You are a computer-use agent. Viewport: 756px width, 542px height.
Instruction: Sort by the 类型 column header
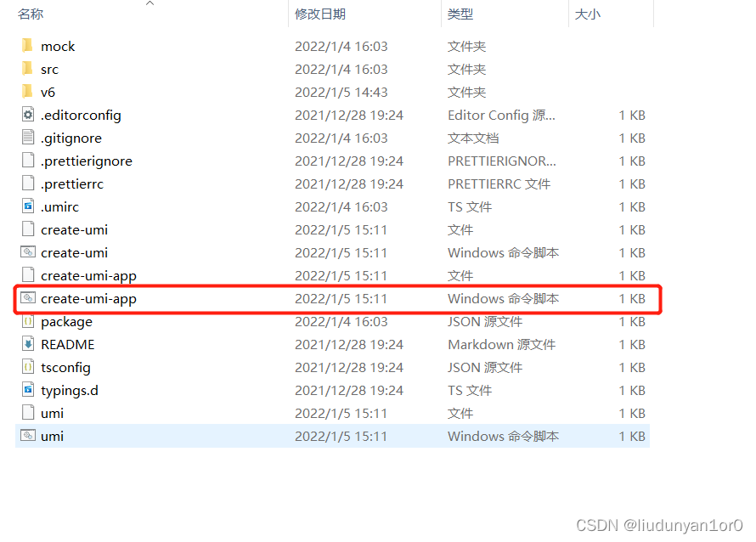(460, 14)
